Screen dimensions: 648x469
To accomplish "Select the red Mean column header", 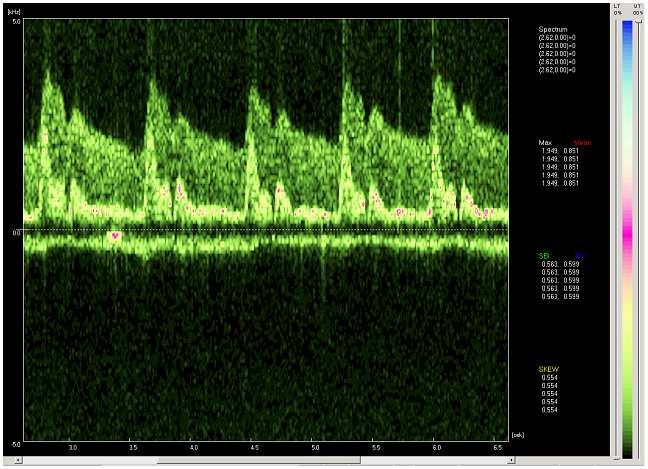I will [x=582, y=143].
